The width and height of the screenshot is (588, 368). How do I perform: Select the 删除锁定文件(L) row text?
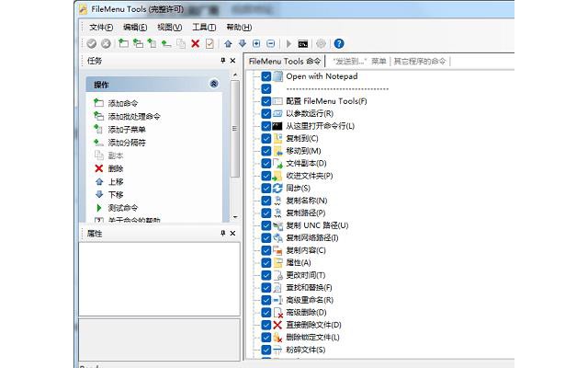click(x=312, y=338)
